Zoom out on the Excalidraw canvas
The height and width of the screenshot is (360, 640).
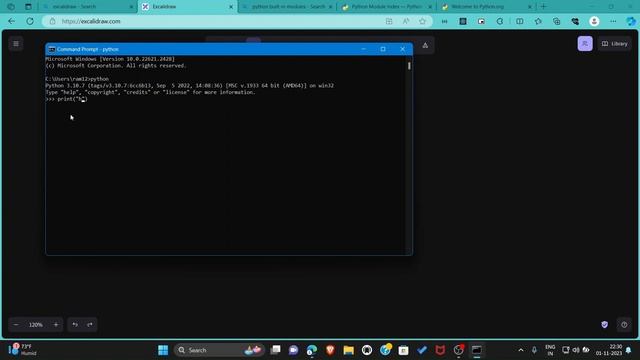pyautogui.click(x=16, y=325)
